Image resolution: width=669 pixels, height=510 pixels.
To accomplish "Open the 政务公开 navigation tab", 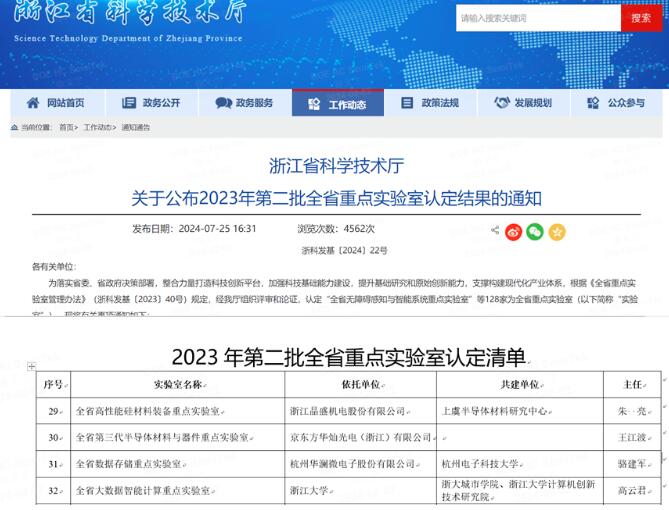I will click(x=151, y=103).
